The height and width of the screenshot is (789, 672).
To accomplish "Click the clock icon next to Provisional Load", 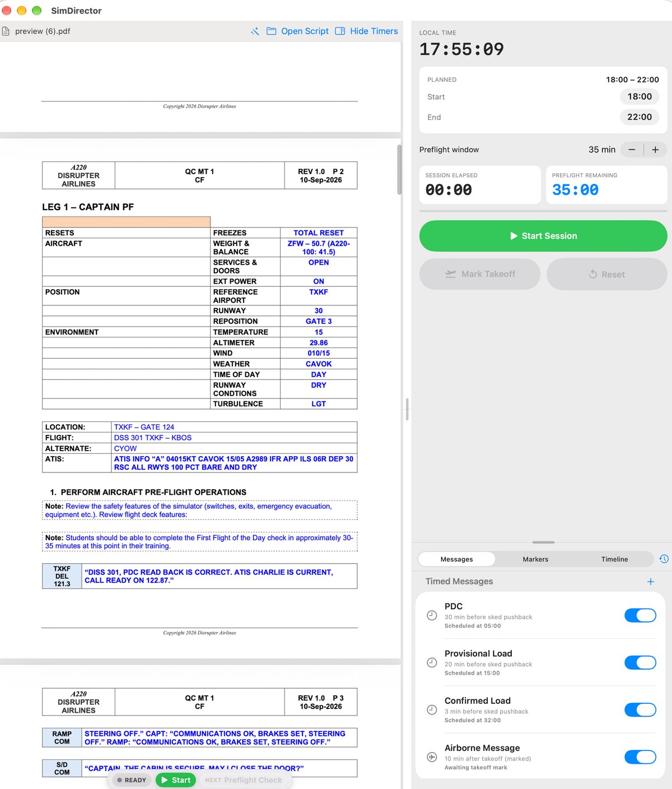I will [x=432, y=662].
